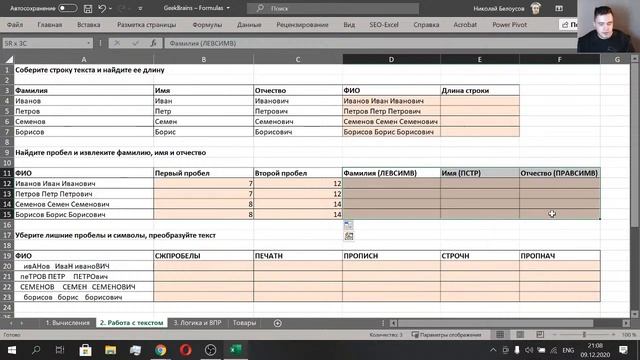Open the Файл menu

click(x=15, y=25)
